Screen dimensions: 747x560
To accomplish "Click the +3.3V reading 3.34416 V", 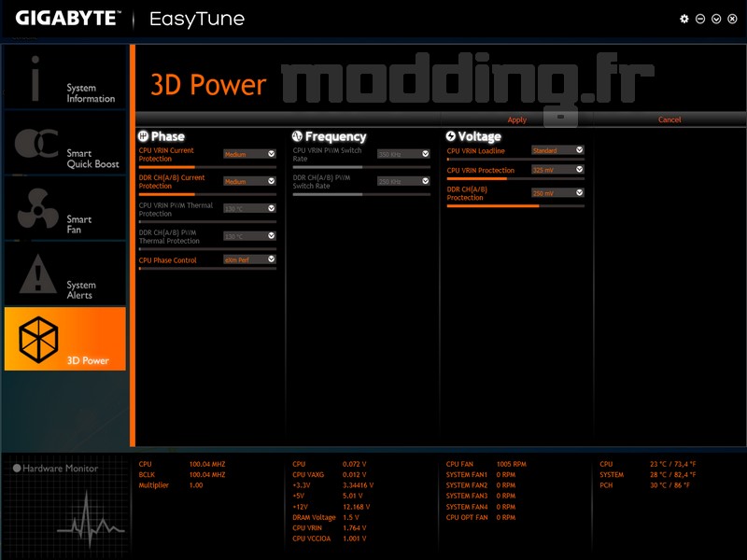I will click(x=333, y=485).
